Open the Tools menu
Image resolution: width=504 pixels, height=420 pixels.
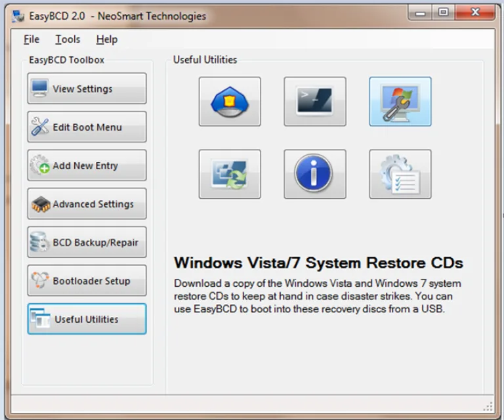68,39
